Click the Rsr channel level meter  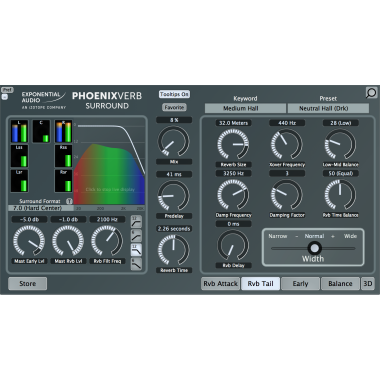(x=63, y=181)
